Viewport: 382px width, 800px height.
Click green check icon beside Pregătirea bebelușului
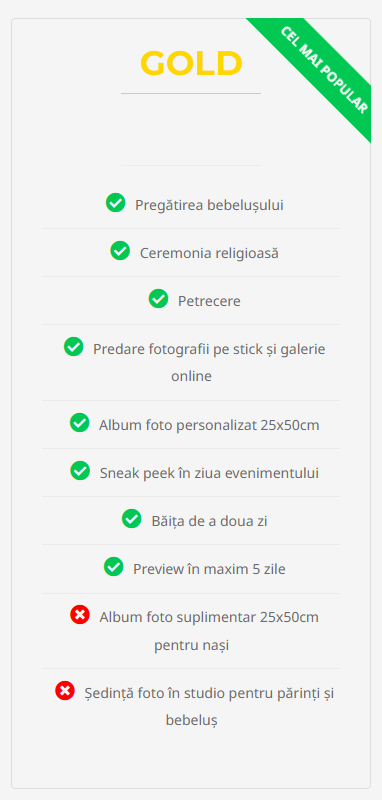tap(115, 203)
